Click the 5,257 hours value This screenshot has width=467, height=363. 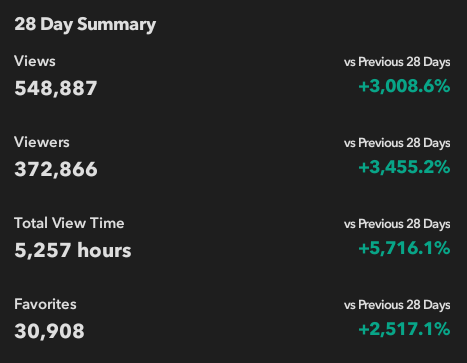click(x=73, y=250)
